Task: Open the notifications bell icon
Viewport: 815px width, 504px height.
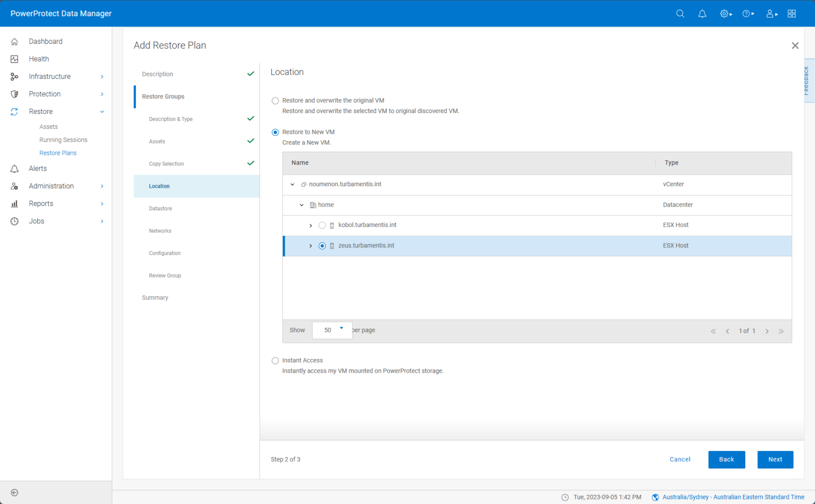Action: [702, 14]
